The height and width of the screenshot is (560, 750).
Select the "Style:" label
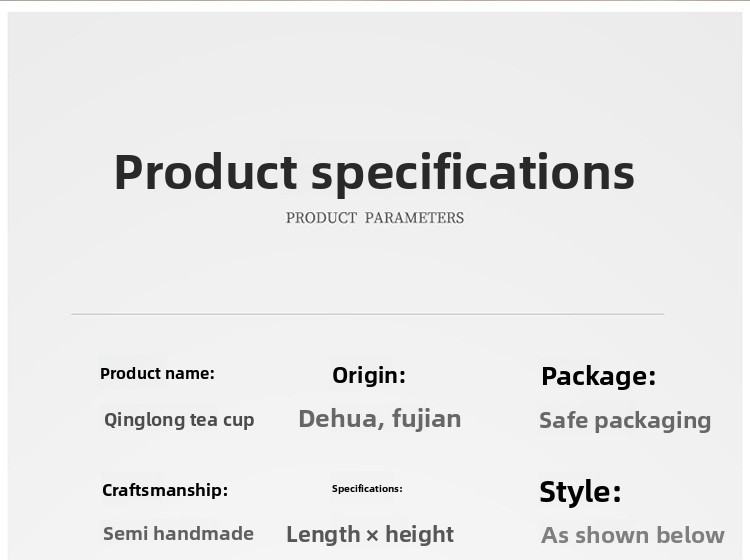(580, 491)
